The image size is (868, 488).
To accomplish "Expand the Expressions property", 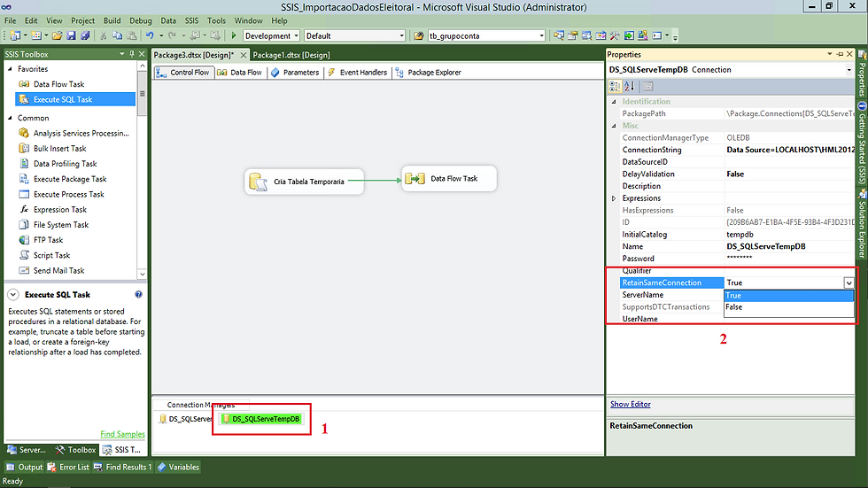I will click(613, 198).
